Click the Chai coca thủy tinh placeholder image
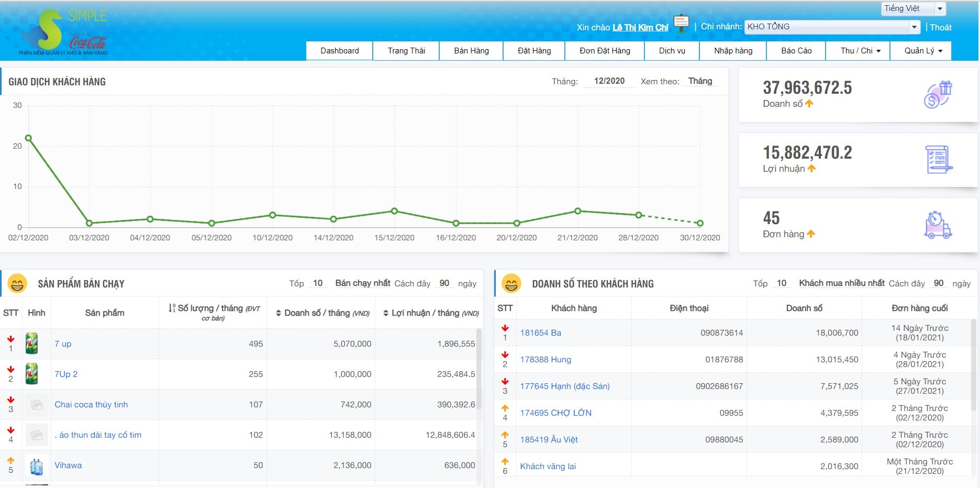980x488 pixels. [37, 404]
